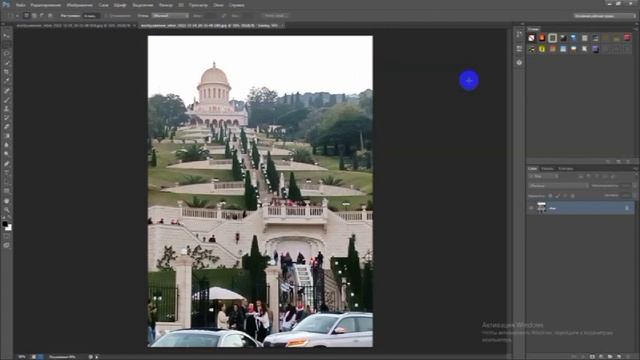Toggle lock image pixels (brush) in Layers panel

558,196
